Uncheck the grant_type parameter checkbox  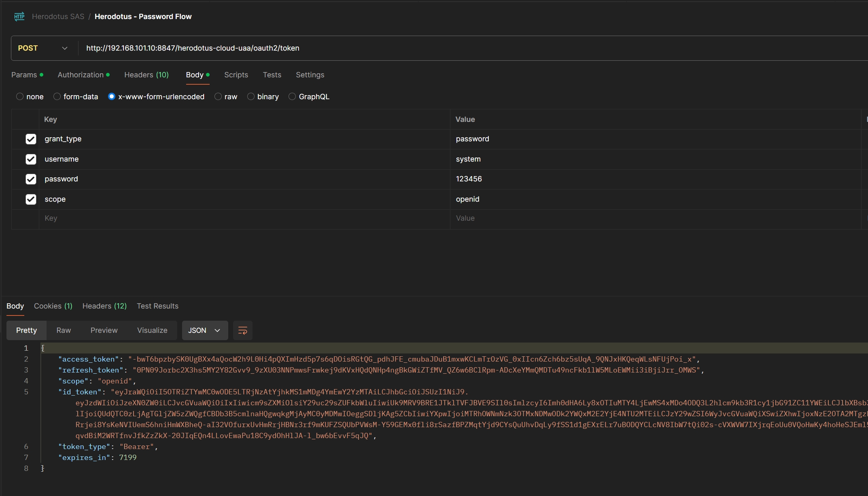click(31, 139)
